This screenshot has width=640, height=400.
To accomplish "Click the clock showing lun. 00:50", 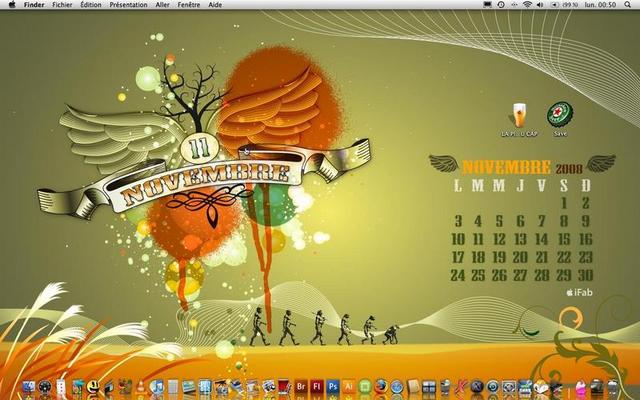I will point(600,5).
